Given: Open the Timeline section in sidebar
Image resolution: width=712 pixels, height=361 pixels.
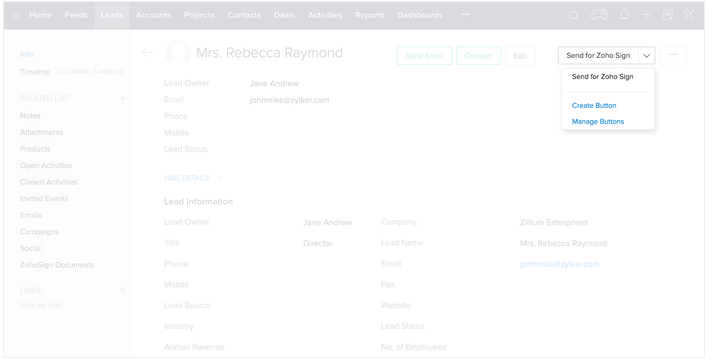Looking at the screenshot, I should pyautogui.click(x=35, y=72).
